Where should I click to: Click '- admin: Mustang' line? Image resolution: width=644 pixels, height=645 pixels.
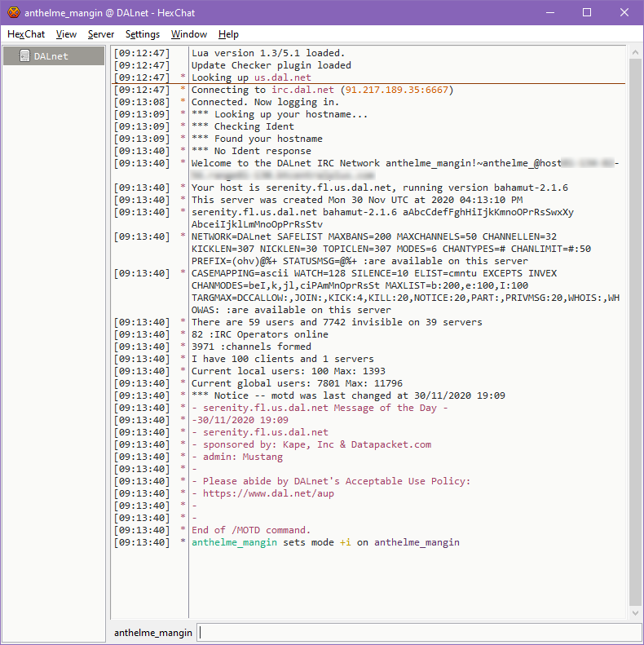237,457
